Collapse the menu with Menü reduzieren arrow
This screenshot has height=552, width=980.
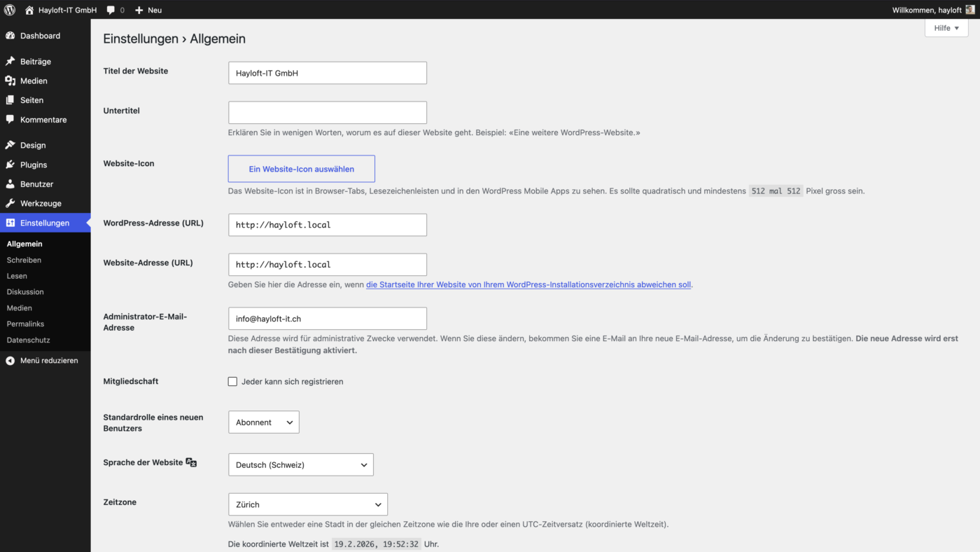pyautogui.click(x=10, y=361)
